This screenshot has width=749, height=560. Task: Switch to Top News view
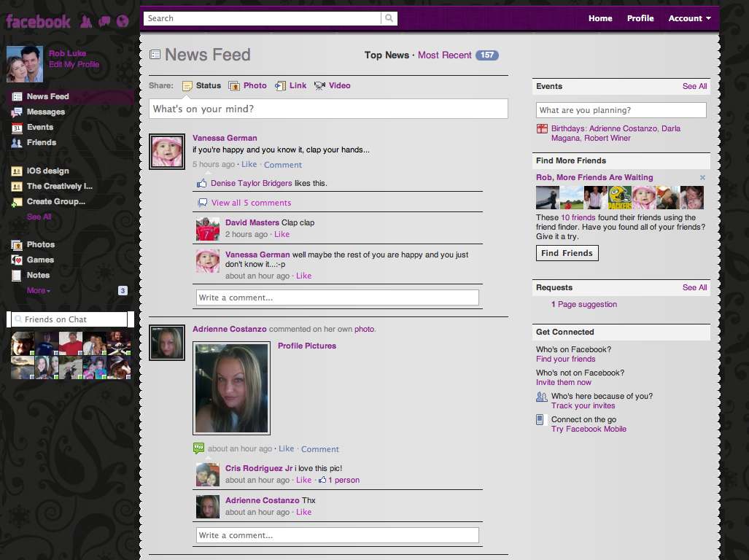(387, 55)
